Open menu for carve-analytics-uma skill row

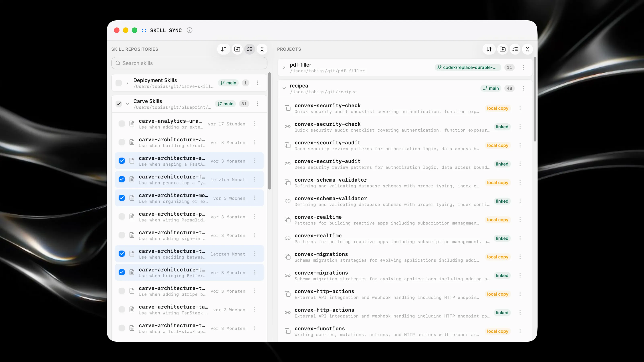click(x=255, y=123)
